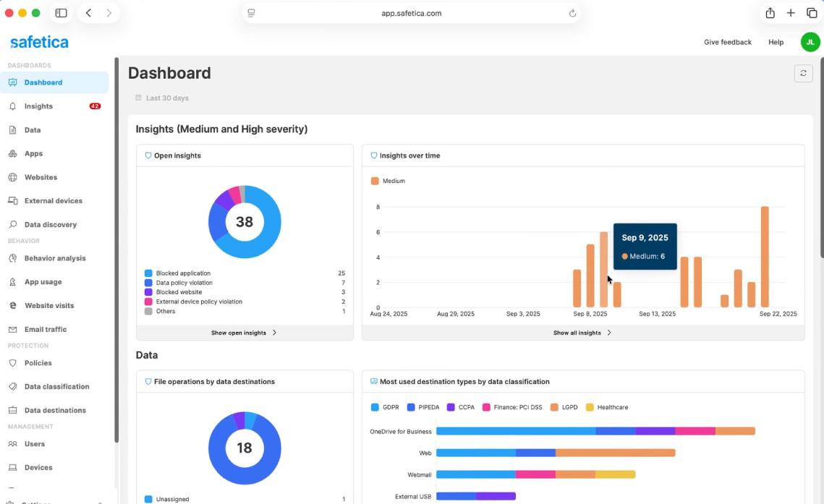Click the chevron beside Show open insights
The width and height of the screenshot is (824, 504).
(274, 333)
